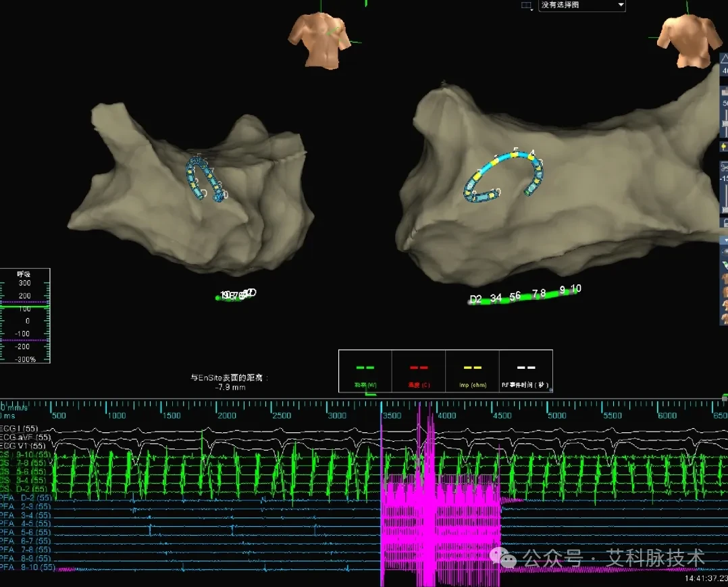Screen dimensions: 728x587
Task: Select the first torso preset view thumbnail
Action: pyautogui.click(x=725, y=279)
